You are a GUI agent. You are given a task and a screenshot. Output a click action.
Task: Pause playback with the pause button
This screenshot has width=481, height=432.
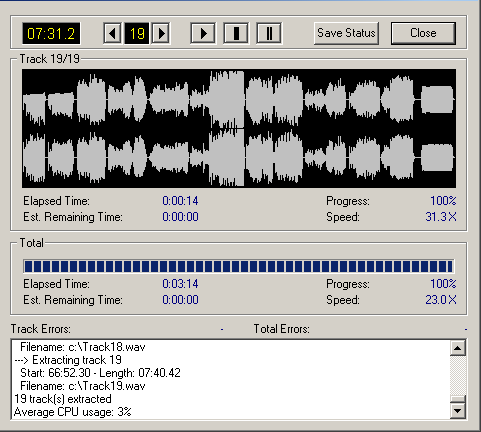pos(269,33)
